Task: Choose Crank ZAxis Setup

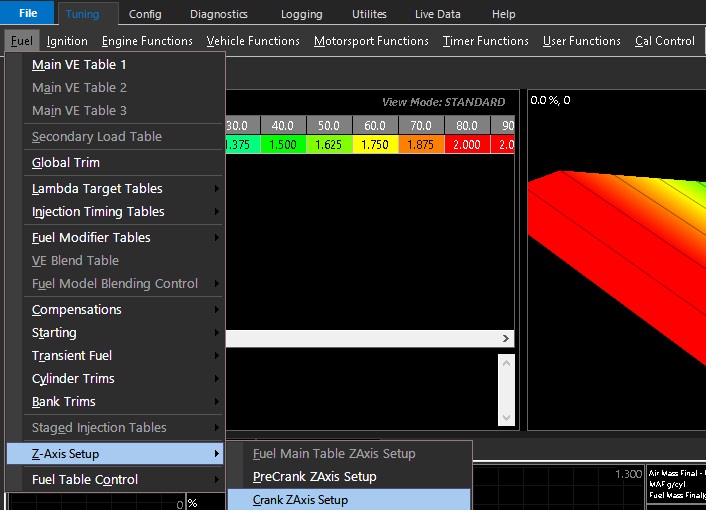Action: pyautogui.click(x=349, y=500)
